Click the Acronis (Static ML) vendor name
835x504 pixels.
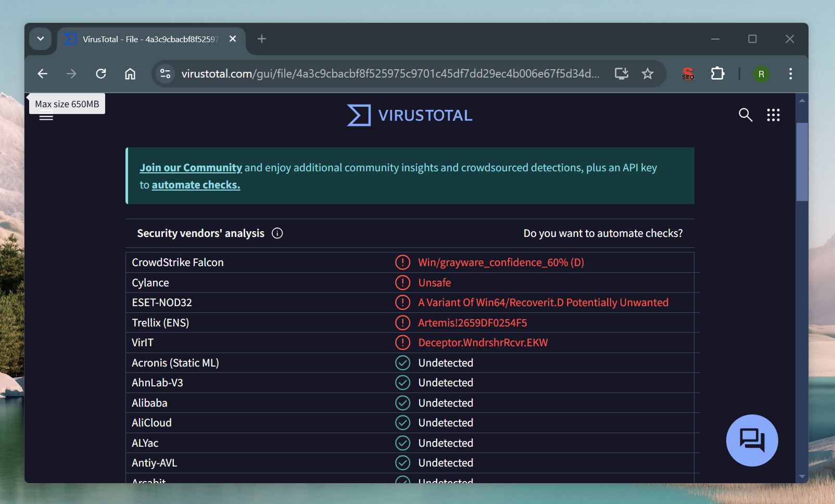[x=175, y=363]
